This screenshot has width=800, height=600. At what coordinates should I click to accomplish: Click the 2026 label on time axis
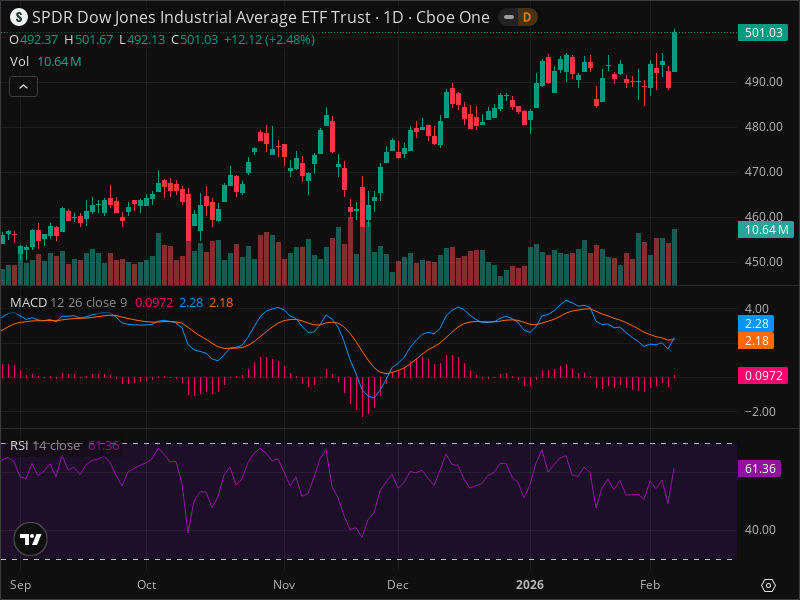click(x=530, y=585)
